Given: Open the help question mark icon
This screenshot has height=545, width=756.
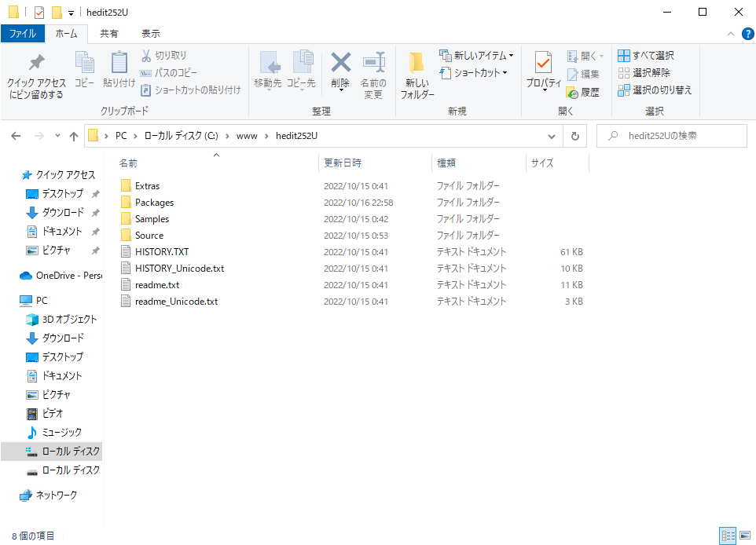Looking at the screenshot, I should (x=747, y=34).
